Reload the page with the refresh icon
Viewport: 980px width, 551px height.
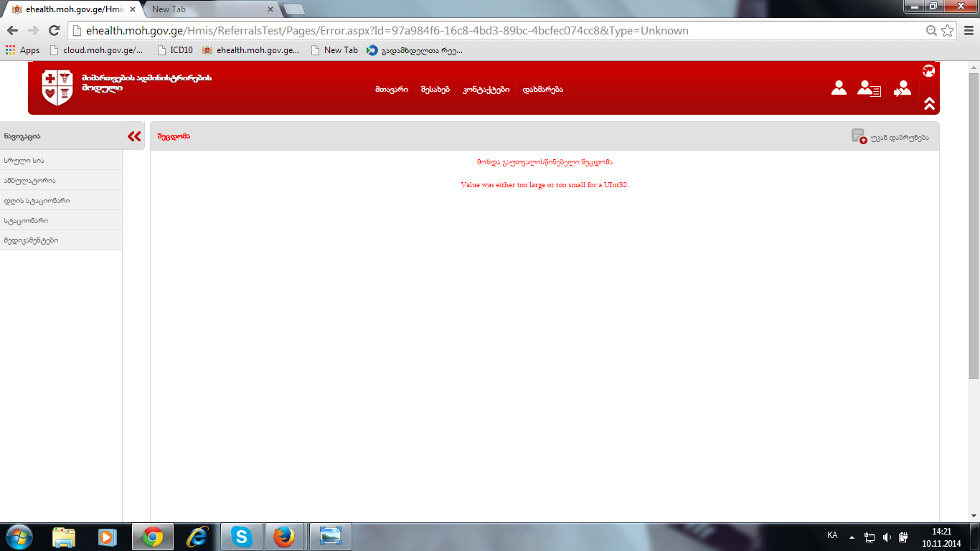tap(54, 31)
